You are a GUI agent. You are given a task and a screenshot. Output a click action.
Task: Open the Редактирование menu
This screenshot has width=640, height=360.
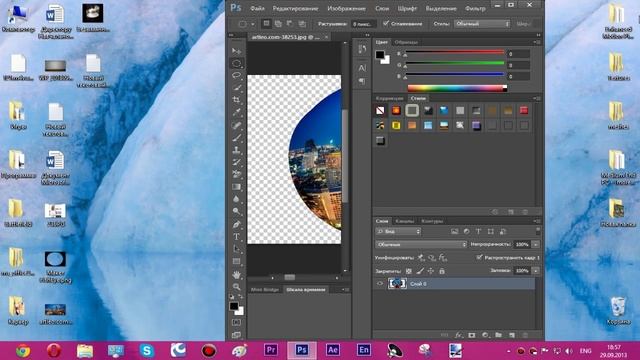[296, 8]
